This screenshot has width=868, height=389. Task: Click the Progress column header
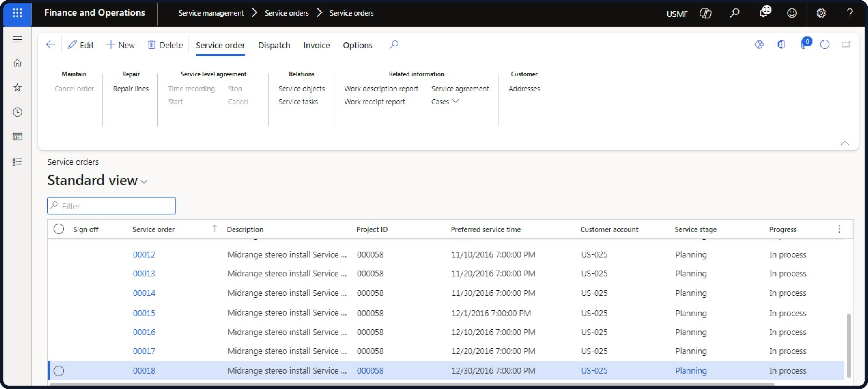point(782,229)
